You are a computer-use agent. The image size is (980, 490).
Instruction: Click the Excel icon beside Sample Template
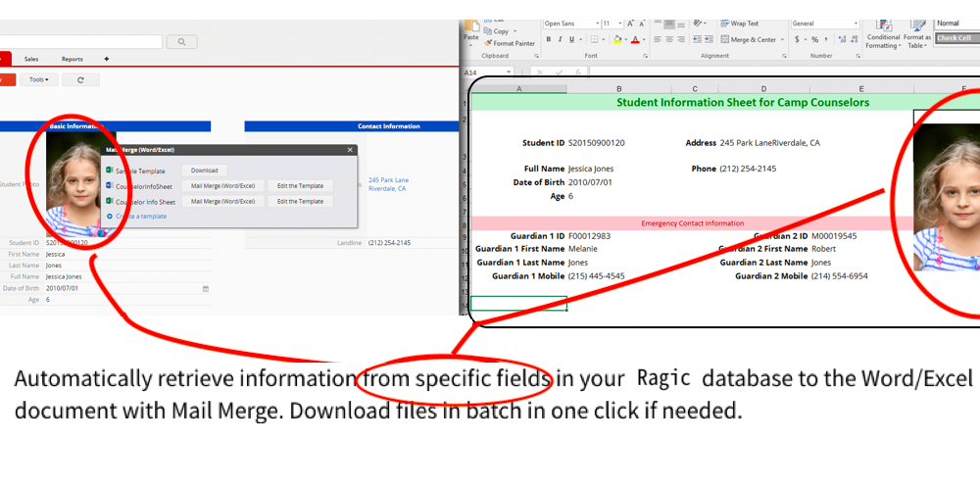coord(110,170)
